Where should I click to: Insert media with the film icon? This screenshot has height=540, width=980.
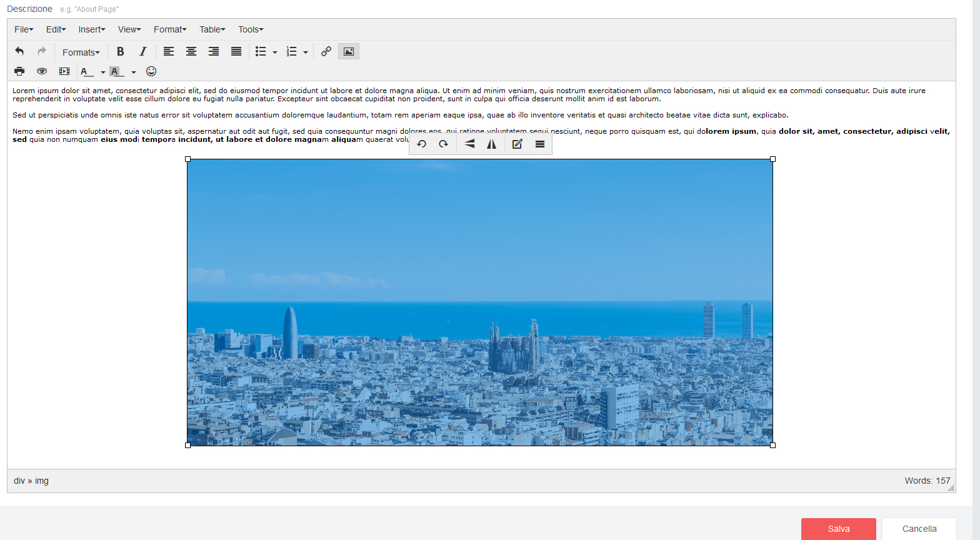pyautogui.click(x=64, y=71)
